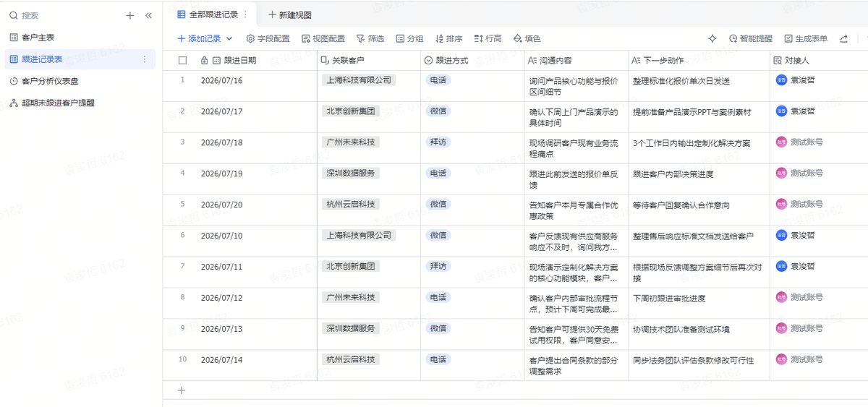Open 排序 sort tool
868x407 pixels.
(x=448, y=39)
